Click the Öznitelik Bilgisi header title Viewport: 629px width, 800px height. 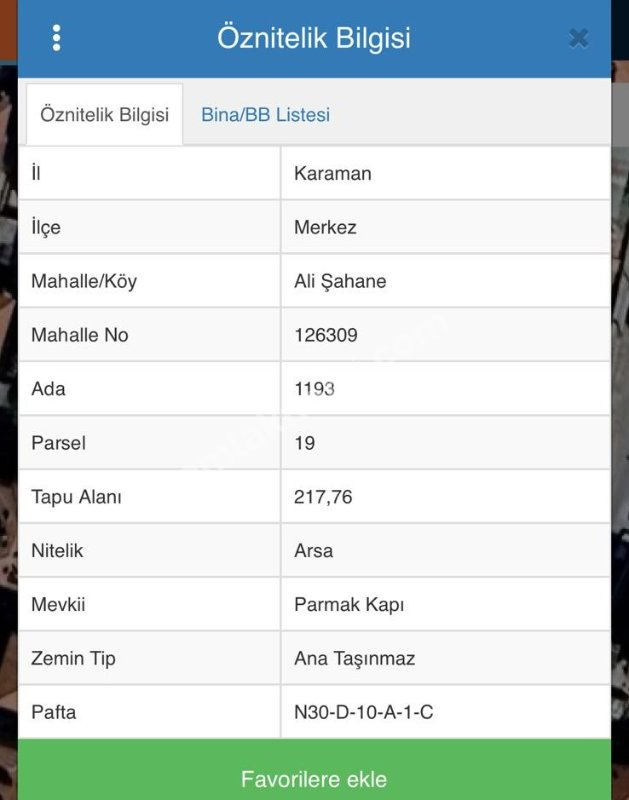click(x=314, y=38)
